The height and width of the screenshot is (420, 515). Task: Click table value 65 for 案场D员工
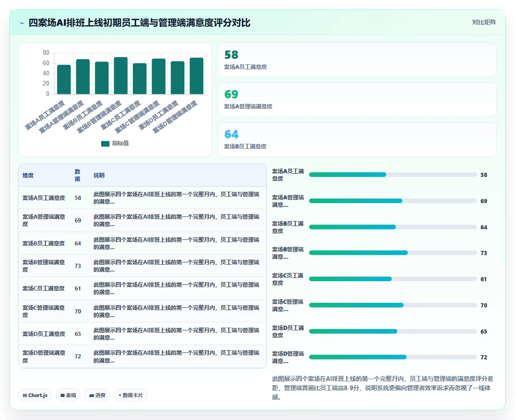78,334
